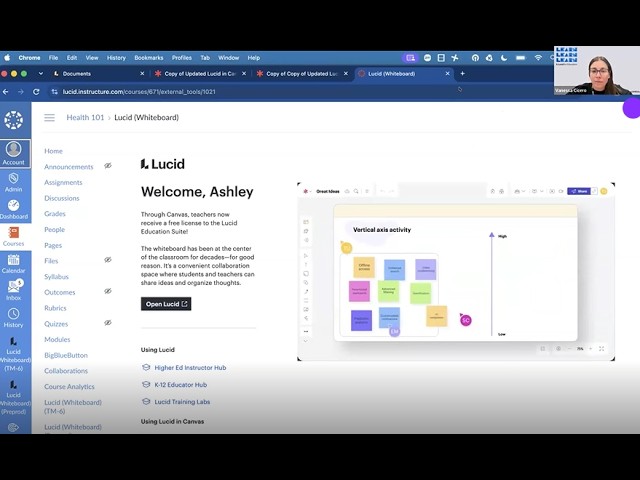This screenshot has height=480, width=640.
Task: Open the File menu
Action: pos(53,58)
